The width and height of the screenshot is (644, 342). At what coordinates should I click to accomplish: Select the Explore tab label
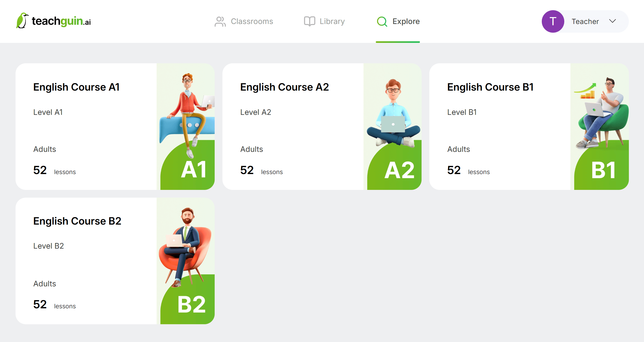(406, 21)
